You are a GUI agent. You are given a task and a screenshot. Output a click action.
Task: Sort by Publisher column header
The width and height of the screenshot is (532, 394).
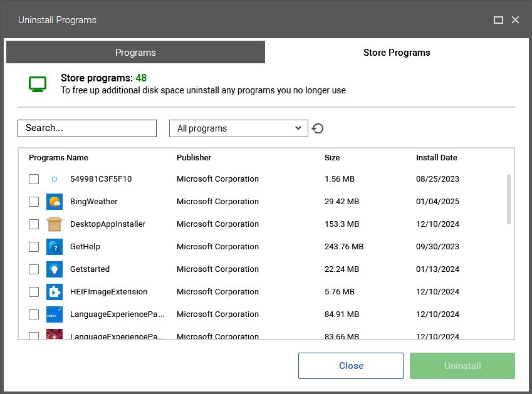coord(194,158)
